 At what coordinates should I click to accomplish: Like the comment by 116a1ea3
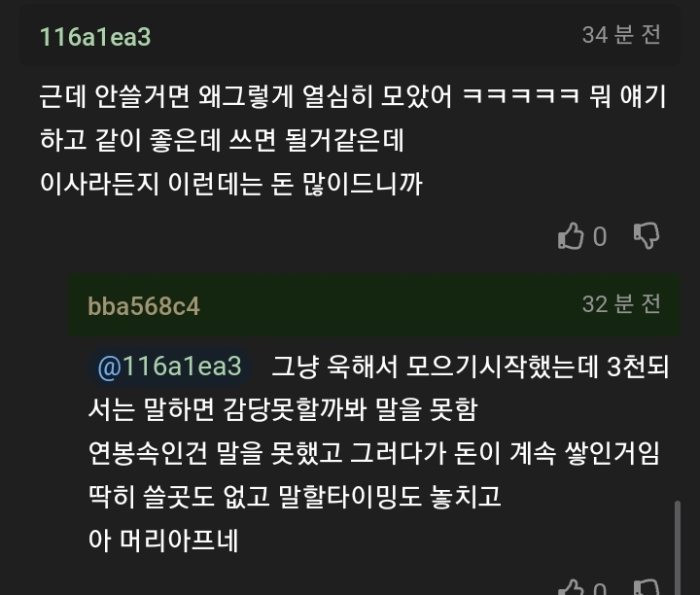[570, 235]
